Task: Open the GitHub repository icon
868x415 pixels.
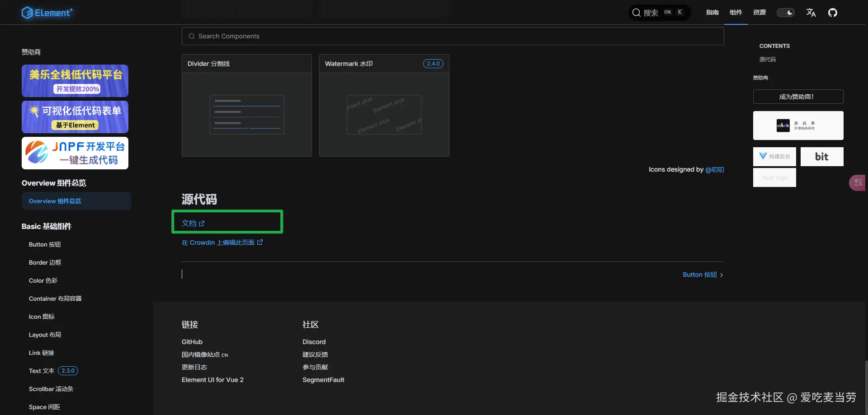Action: (x=833, y=13)
